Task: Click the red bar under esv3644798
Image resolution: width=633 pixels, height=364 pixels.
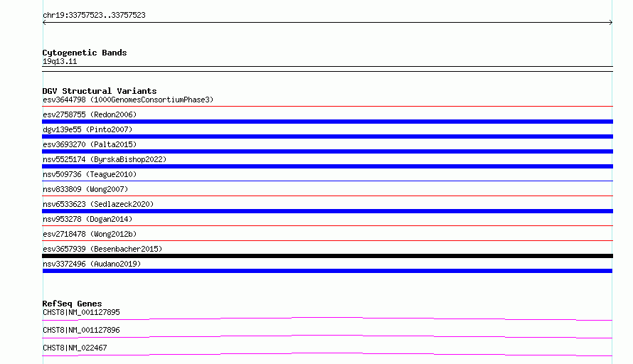Action: [x=327, y=107]
